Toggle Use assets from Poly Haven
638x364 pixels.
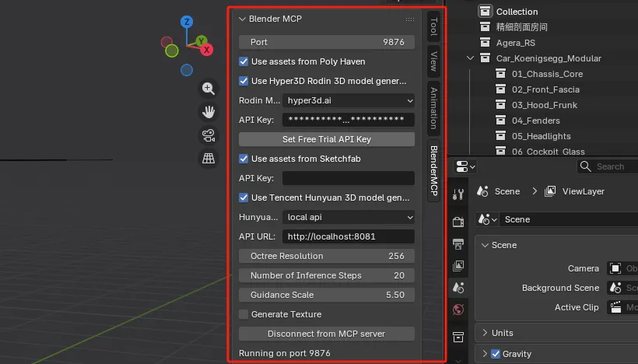244,61
